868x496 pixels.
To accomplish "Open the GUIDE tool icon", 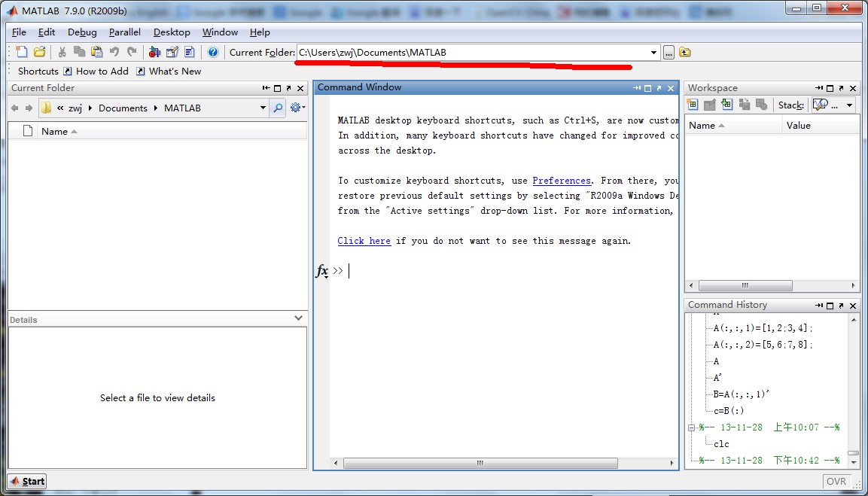I will (x=172, y=52).
